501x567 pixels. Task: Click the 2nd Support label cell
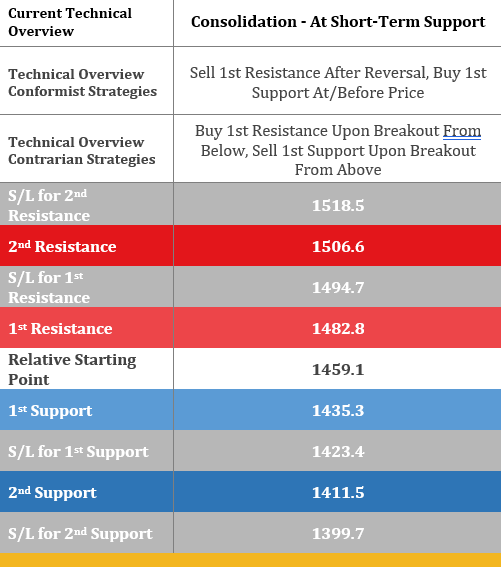(x=86, y=492)
